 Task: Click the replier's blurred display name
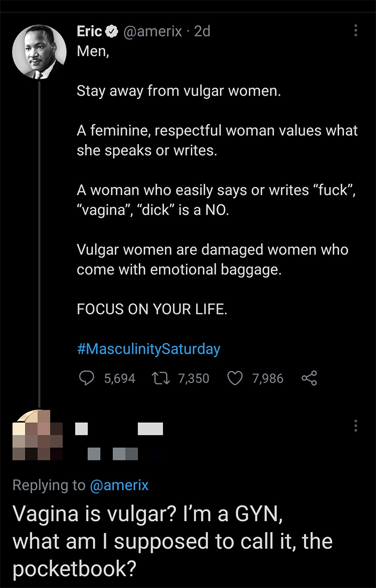click(x=119, y=429)
